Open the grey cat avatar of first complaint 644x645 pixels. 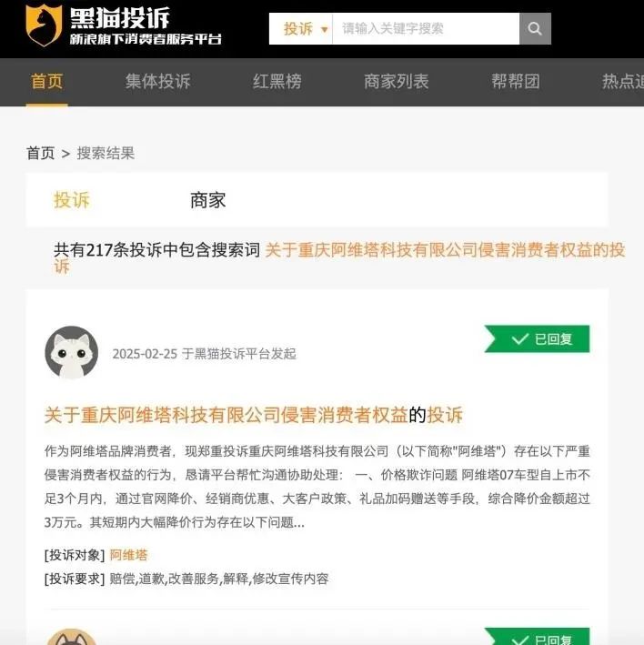72,353
